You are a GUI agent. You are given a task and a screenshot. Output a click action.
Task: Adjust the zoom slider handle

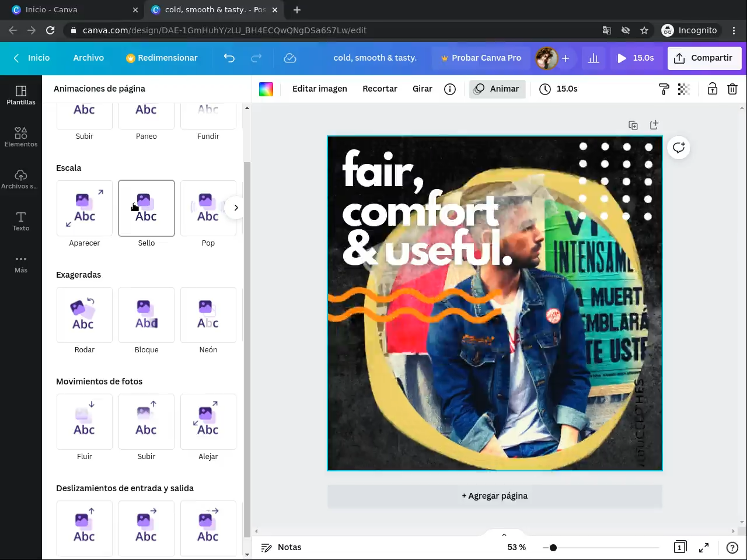(x=553, y=548)
